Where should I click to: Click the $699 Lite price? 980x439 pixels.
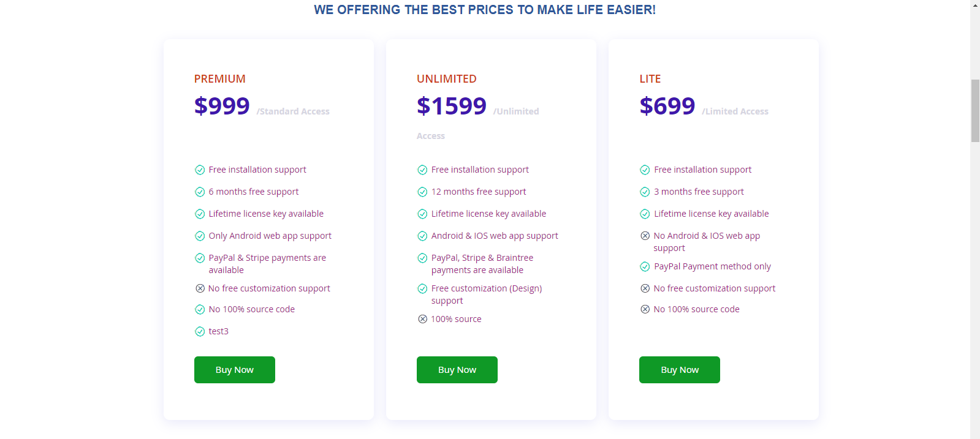tap(667, 106)
